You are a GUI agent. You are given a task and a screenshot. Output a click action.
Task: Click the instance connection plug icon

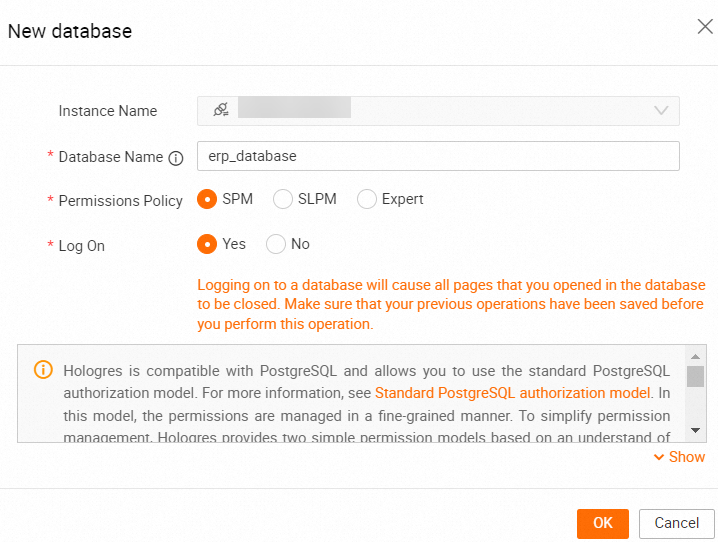click(x=220, y=110)
